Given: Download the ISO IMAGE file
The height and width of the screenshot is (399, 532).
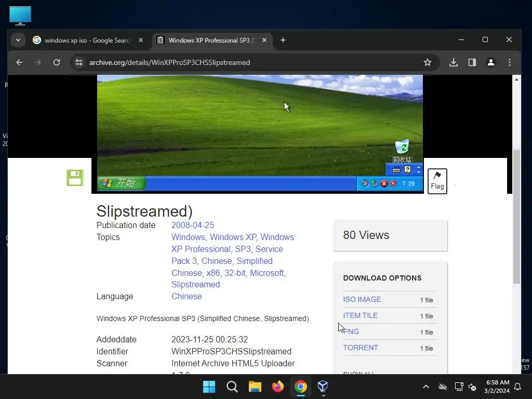Looking at the screenshot, I should 362,299.
